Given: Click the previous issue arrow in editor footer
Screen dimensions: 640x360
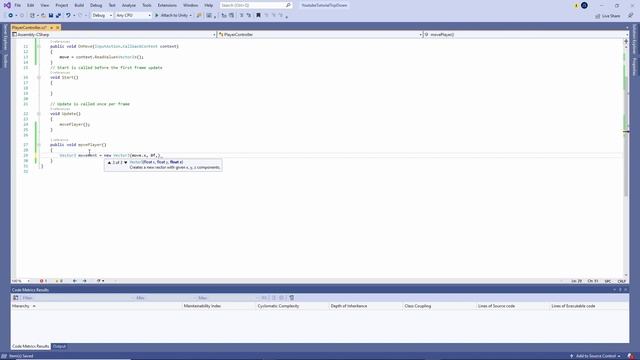Looking at the screenshot, I should point(75,281).
